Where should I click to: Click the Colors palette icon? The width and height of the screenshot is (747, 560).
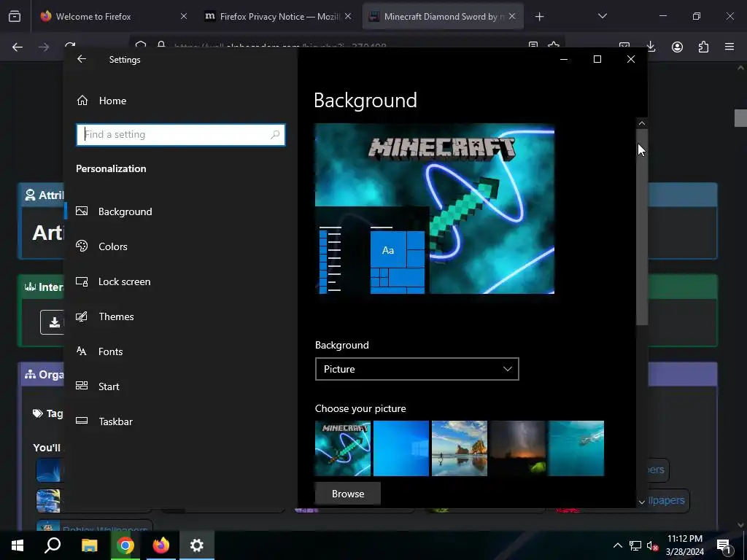point(82,246)
